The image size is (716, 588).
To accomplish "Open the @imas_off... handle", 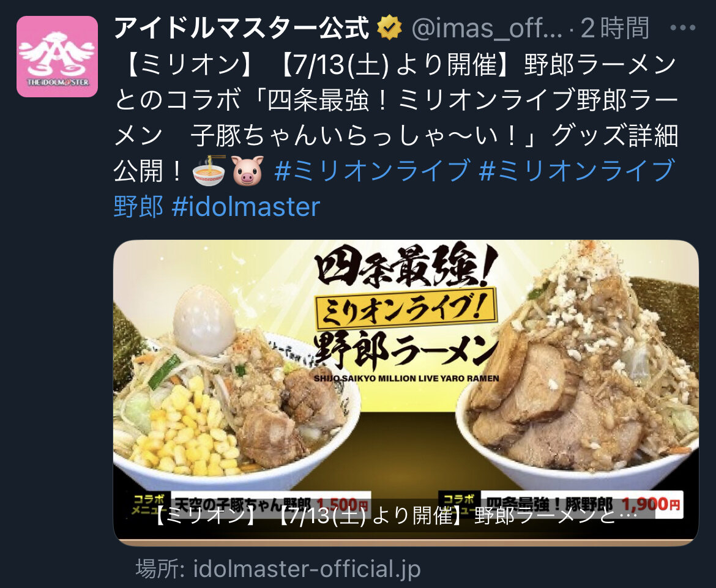I will click(x=487, y=28).
